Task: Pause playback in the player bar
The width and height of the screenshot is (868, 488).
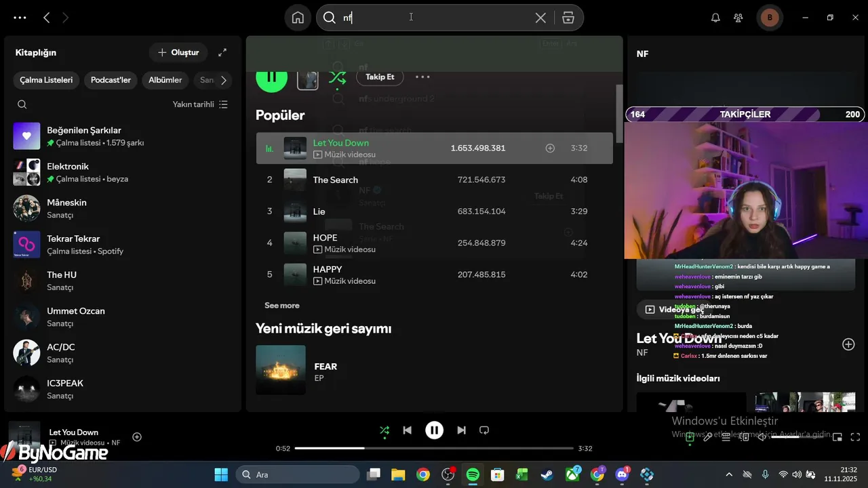Action: pyautogui.click(x=434, y=430)
